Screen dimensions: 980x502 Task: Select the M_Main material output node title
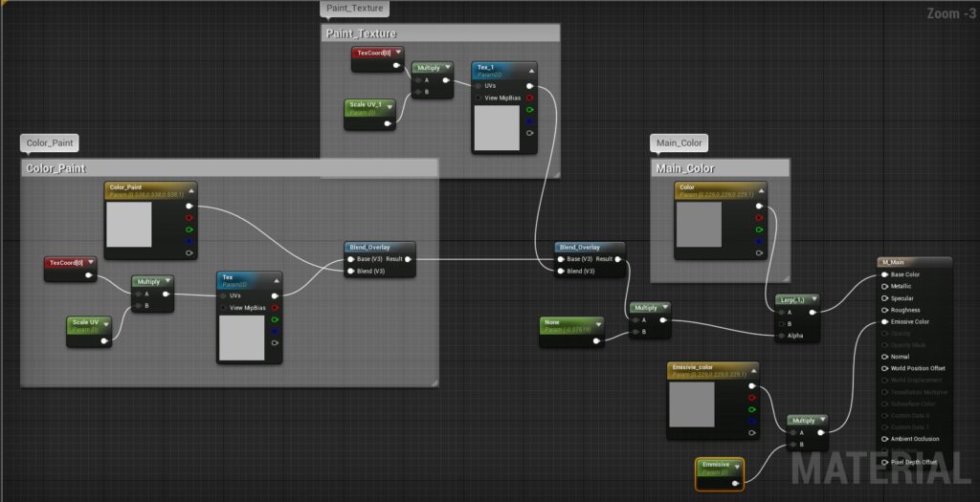click(x=915, y=262)
